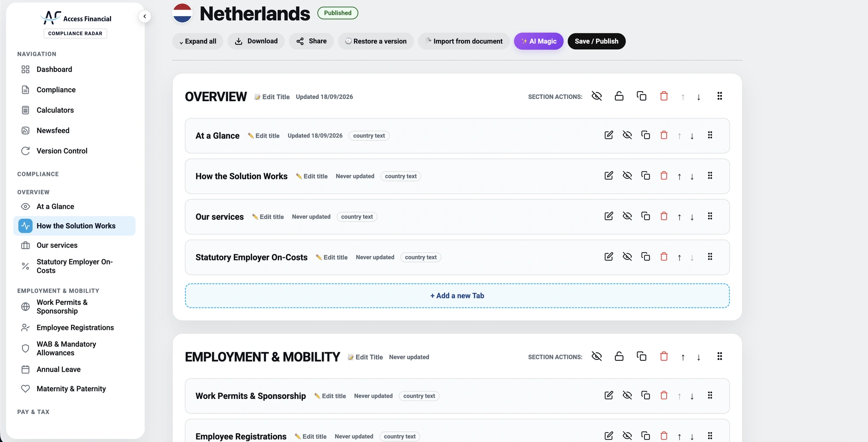This screenshot has height=442, width=868.
Task: Expand all sections
Action: point(198,41)
